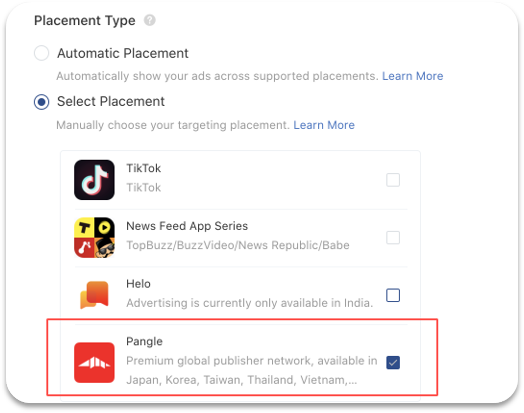Click the Helo app icon
Viewport: 524px width, 413px height.
tap(94, 295)
